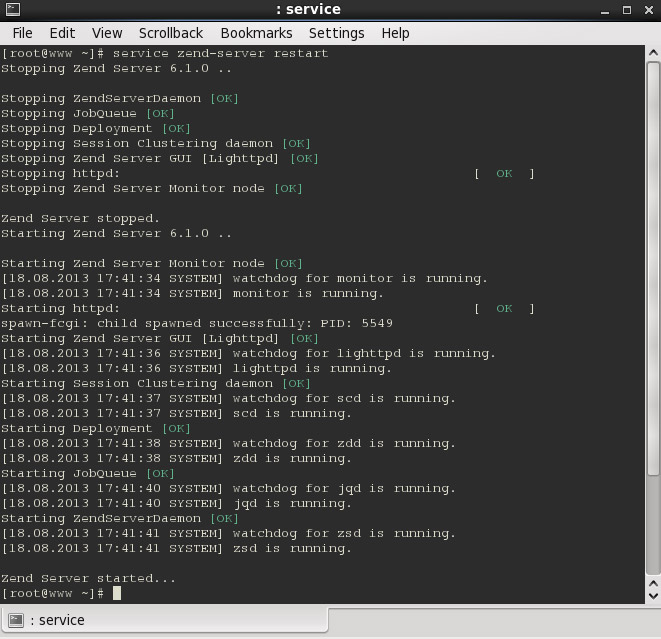Click the terminal icon in the bottom tab
The height and width of the screenshot is (639, 661).
pos(16,620)
